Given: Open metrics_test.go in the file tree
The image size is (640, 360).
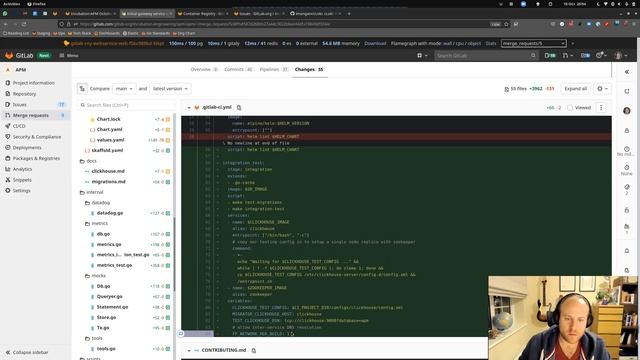Looking at the screenshot, I should (x=114, y=265).
